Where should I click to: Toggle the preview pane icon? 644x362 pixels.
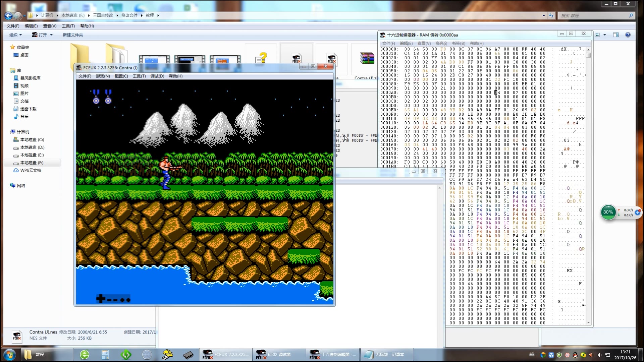coord(616,35)
